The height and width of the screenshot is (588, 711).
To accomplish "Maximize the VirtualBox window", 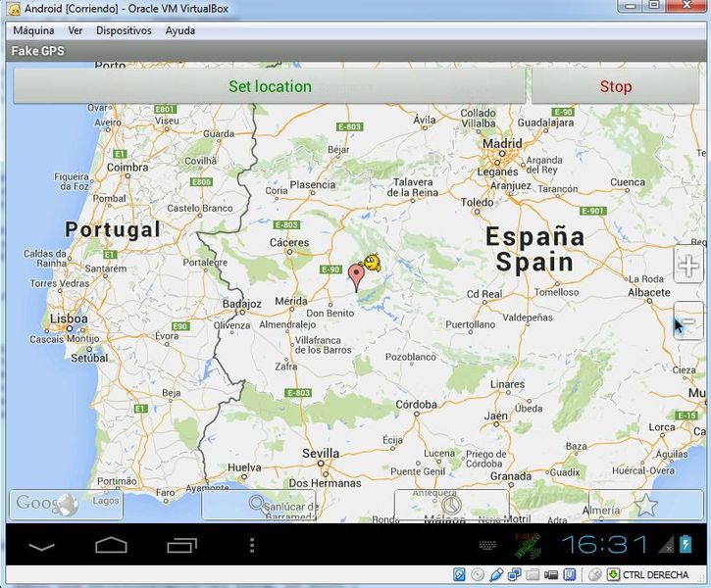I will coord(653,6).
